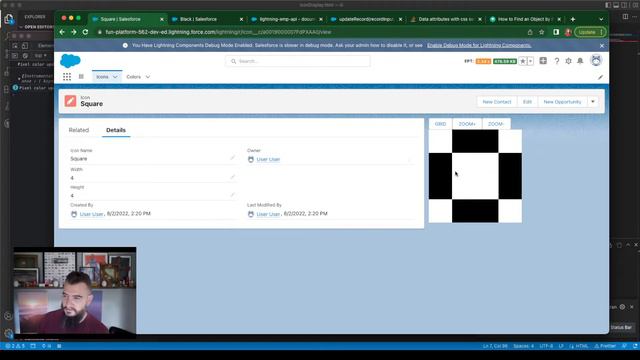Open the Global Actions plus icon

click(x=543, y=61)
